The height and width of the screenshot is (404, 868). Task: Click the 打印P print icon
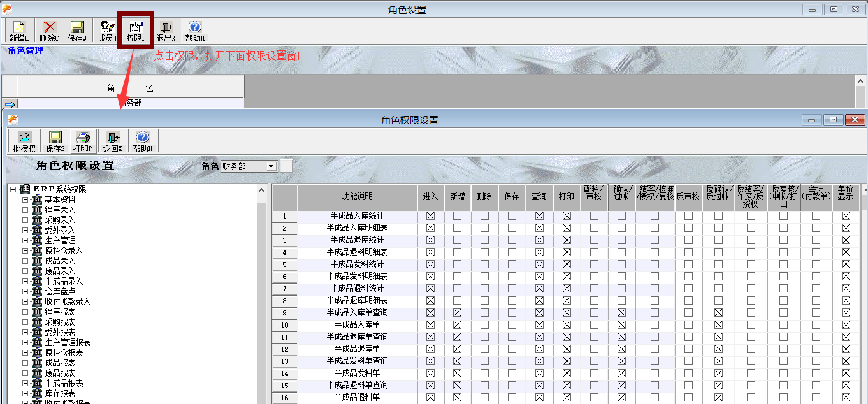click(x=83, y=140)
